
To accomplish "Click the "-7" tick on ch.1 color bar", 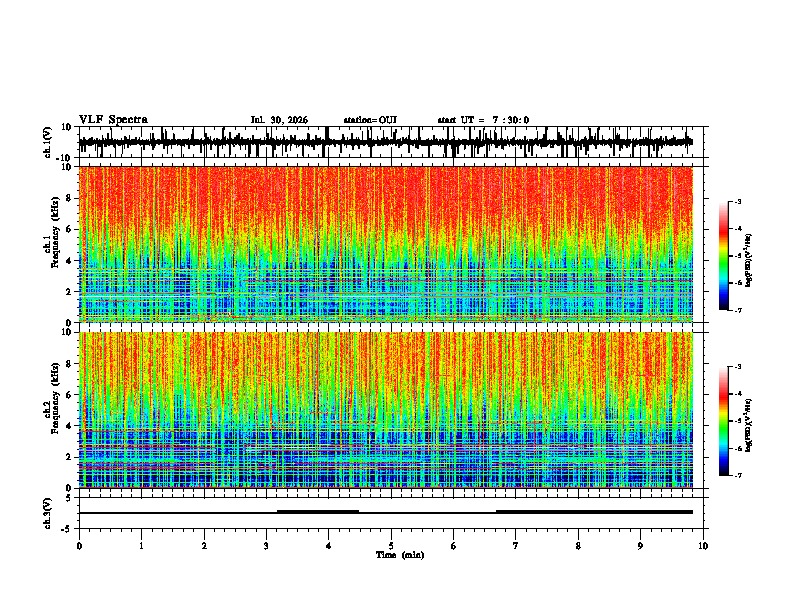I will pyautogui.click(x=737, y=310).
